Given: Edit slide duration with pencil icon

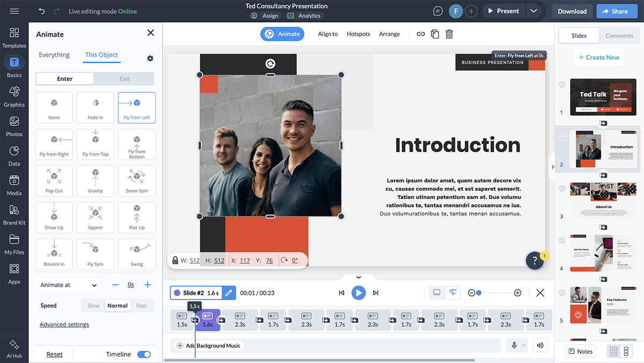Looking at the screenshot, I should (229, 293).
